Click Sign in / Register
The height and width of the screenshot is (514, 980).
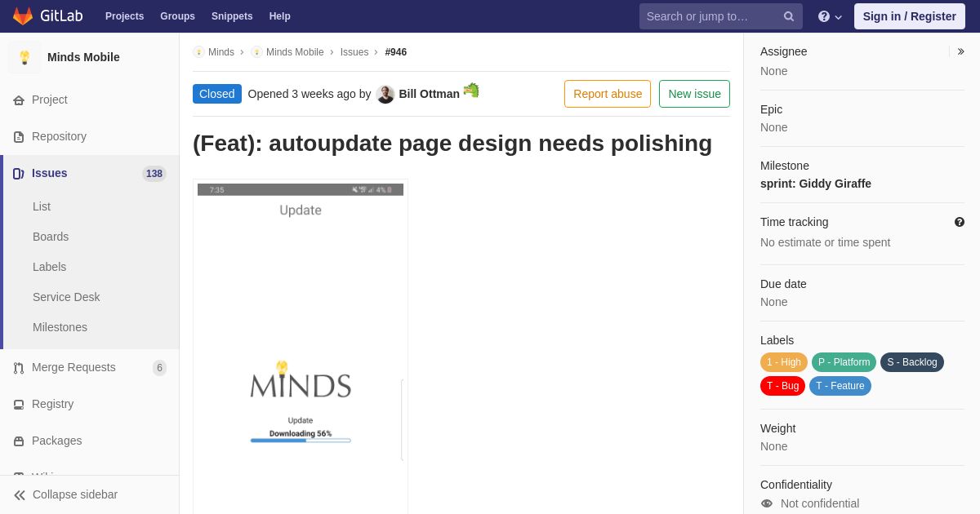[909, 16]
